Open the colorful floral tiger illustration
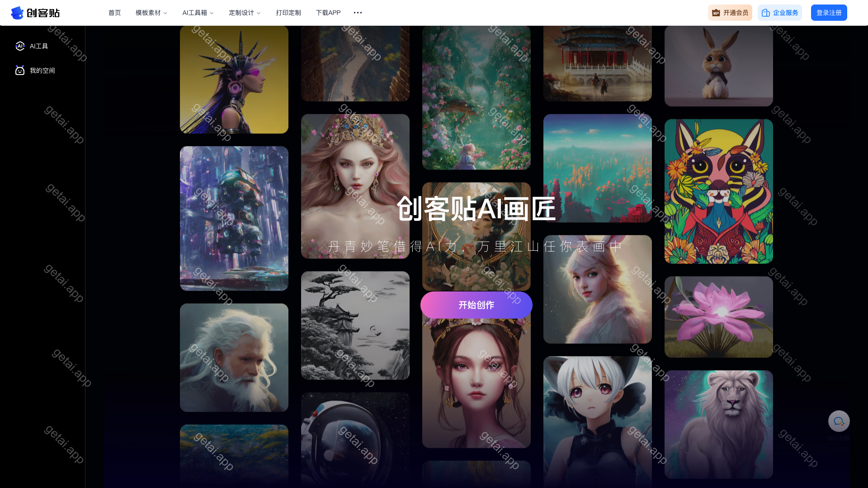The image size is (868, 488). point(719,191)
